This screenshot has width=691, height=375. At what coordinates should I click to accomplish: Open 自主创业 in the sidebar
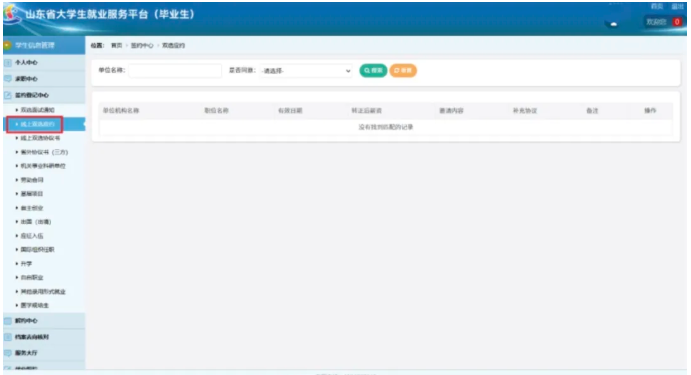coord(32,208)
